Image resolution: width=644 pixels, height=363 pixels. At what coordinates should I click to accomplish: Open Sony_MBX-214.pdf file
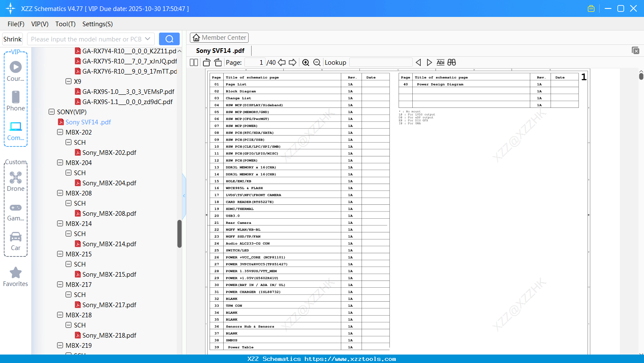[x=109, y=244]
